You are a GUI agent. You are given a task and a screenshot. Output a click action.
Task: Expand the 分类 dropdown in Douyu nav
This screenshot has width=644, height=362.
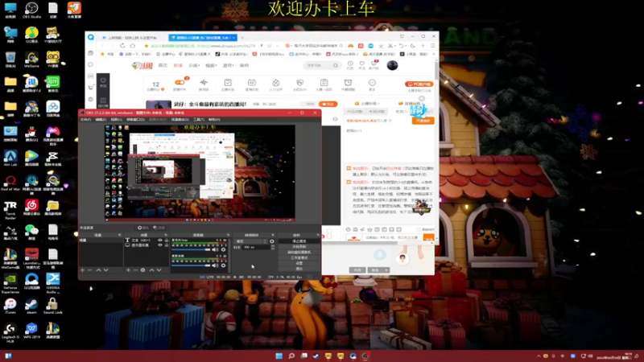194,66
